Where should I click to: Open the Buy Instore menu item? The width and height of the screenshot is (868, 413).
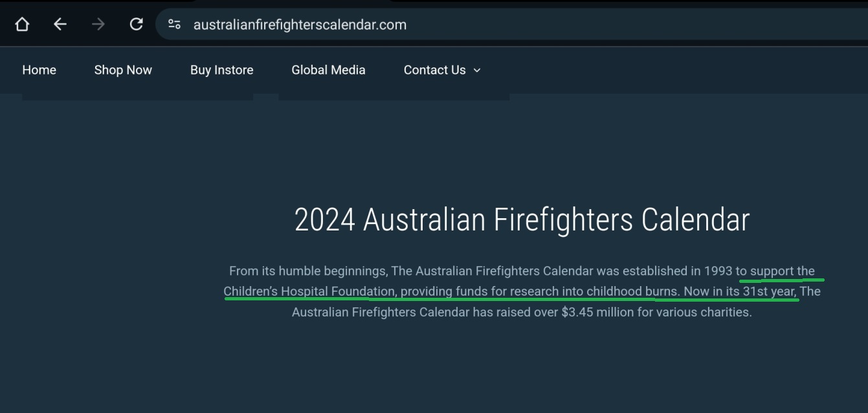222,70
